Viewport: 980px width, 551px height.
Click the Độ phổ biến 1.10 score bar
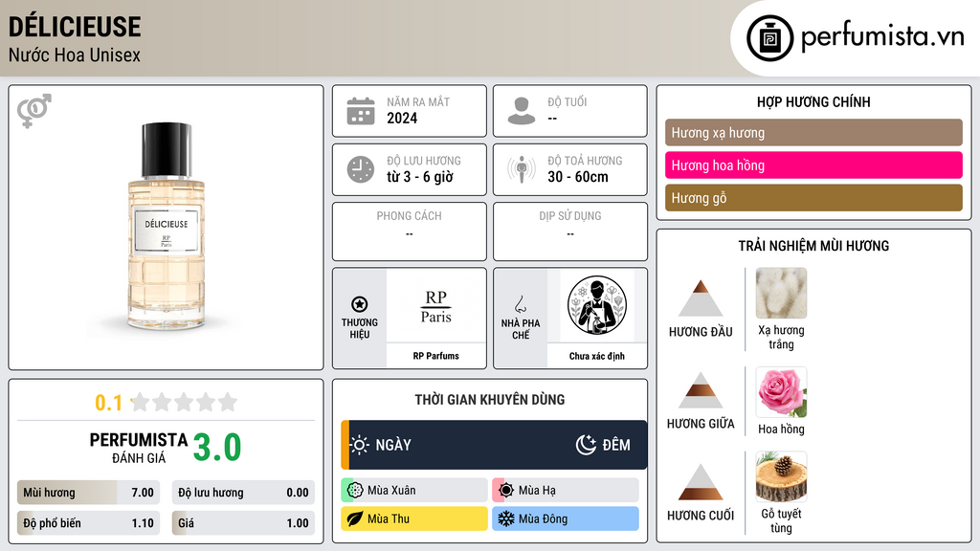(88, 523)
